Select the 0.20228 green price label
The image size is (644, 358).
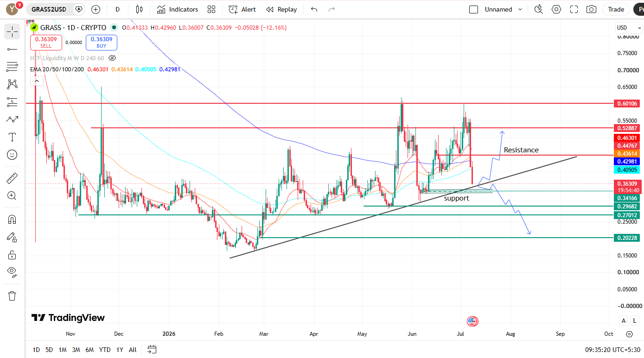[626, 238]
